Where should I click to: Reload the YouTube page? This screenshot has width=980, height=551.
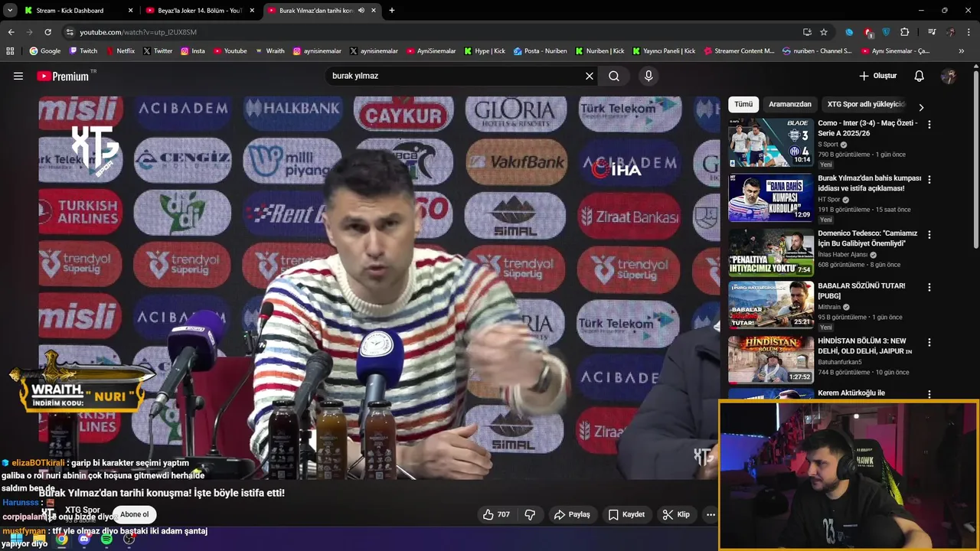point(47,32)
